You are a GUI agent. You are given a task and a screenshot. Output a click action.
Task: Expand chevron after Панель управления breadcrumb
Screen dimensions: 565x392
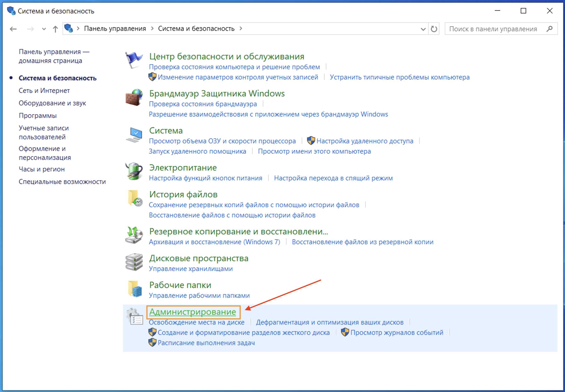tap(152, 29)
